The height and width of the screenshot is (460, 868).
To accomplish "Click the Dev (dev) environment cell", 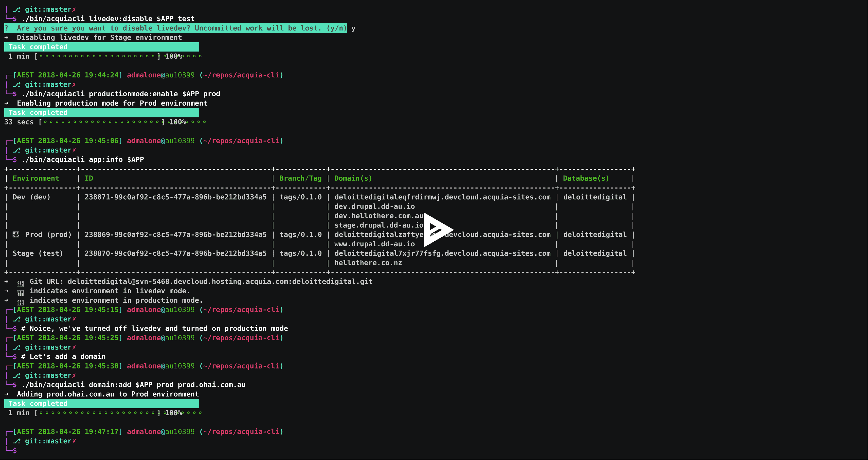I will 31,197.
